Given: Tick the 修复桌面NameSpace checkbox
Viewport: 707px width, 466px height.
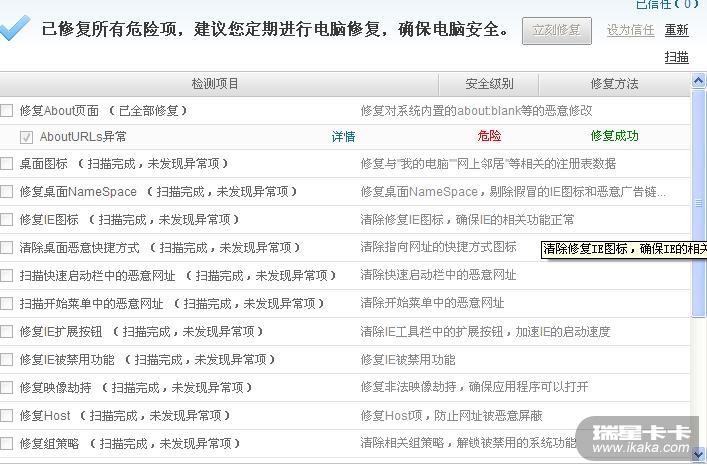Looking at the screenshot, I should pyautogui.click(x=6, y=192).
